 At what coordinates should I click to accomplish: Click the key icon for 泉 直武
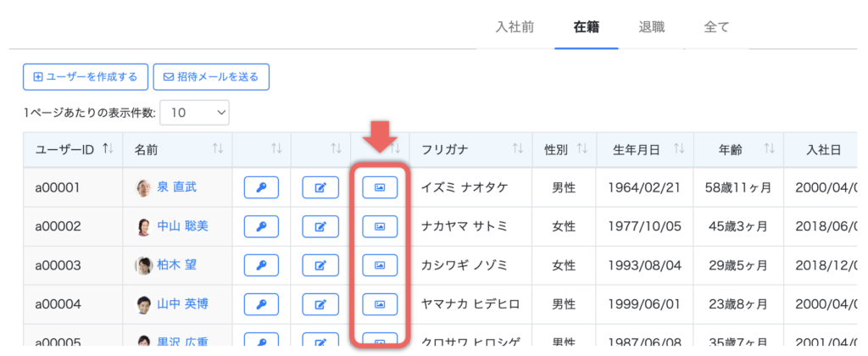coord(261,187)
